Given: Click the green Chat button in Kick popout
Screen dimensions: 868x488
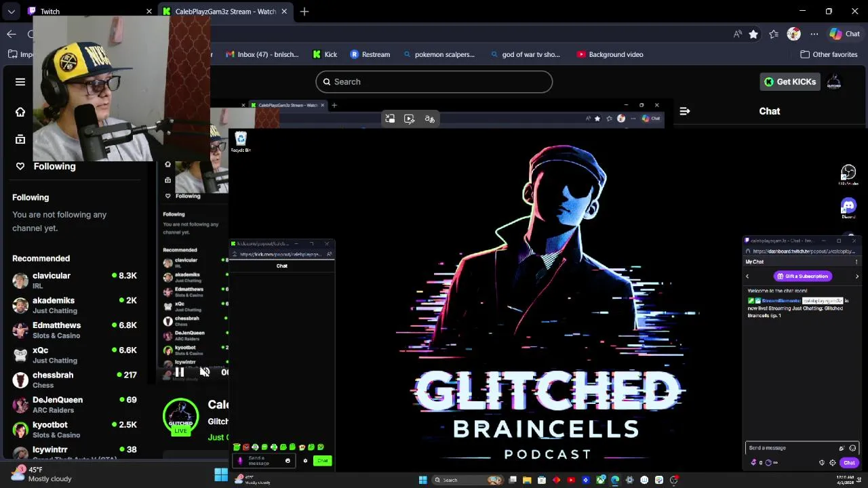Looking at the screenshot, I should pyautogui.click(x=322, y=461).
